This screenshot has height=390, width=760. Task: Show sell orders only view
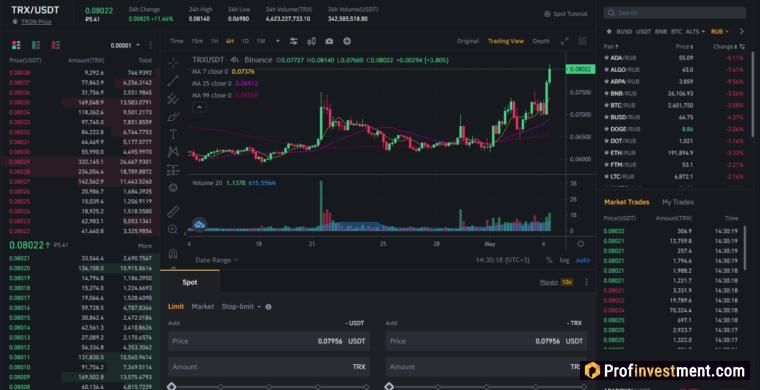pyautogui.click(x=56, y=45)
